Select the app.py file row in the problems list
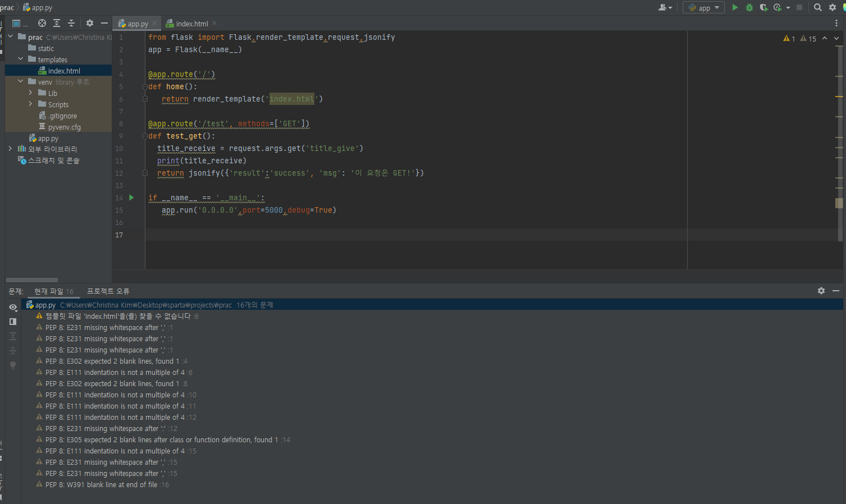The height and width of the screenshot is (504, 846). pyautogui.click(x=432, y=305)
